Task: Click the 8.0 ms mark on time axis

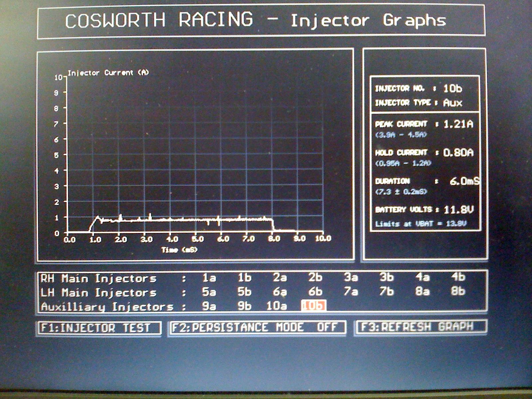Action: [274, 238]
